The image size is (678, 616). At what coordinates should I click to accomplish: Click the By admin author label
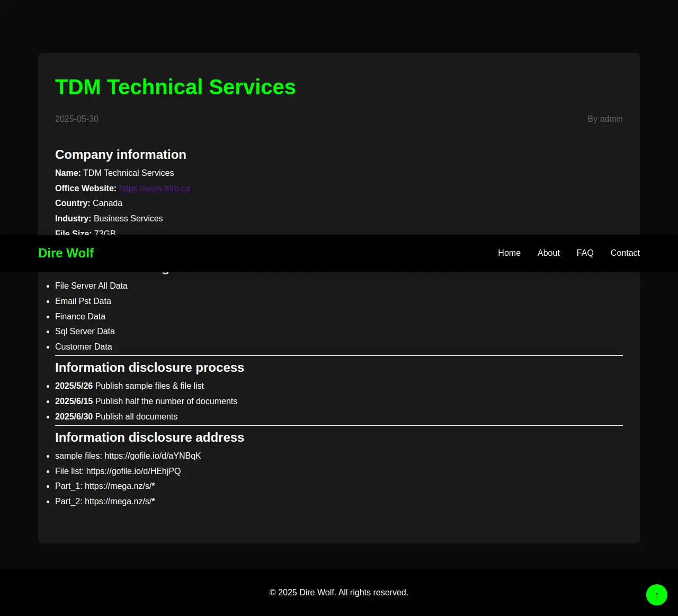point(605,119)
